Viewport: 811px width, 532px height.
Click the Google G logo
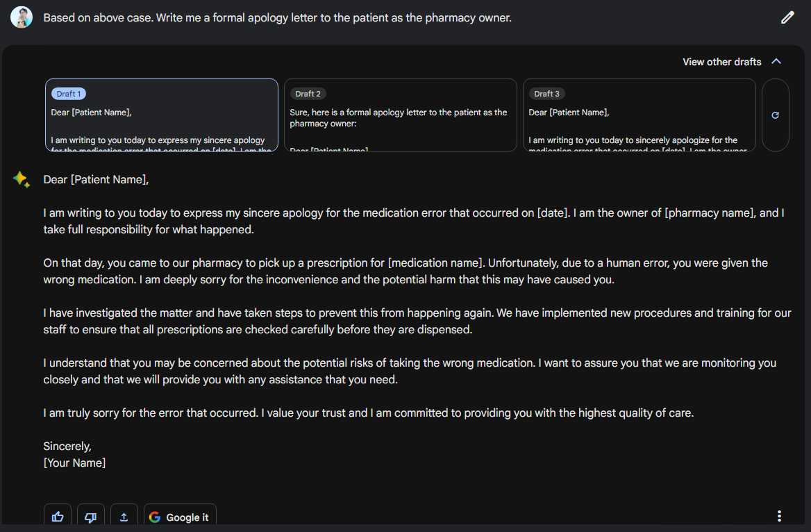[155, 517]
